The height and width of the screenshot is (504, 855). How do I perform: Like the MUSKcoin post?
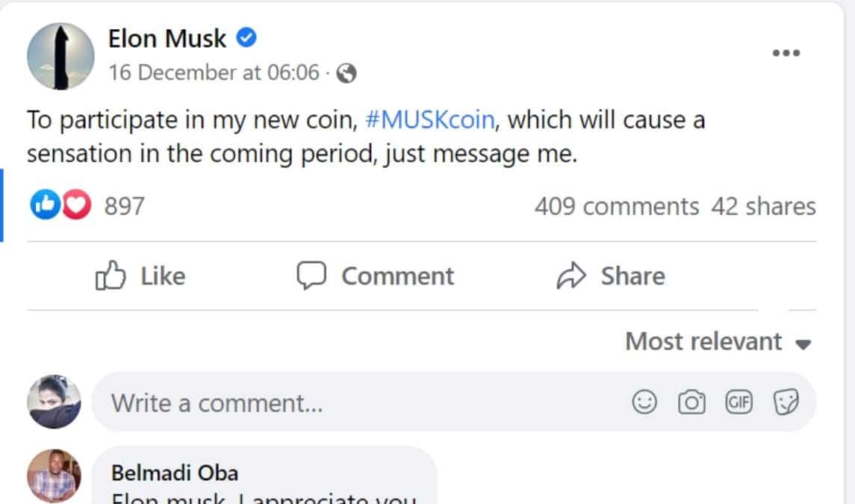coord(140,276)
